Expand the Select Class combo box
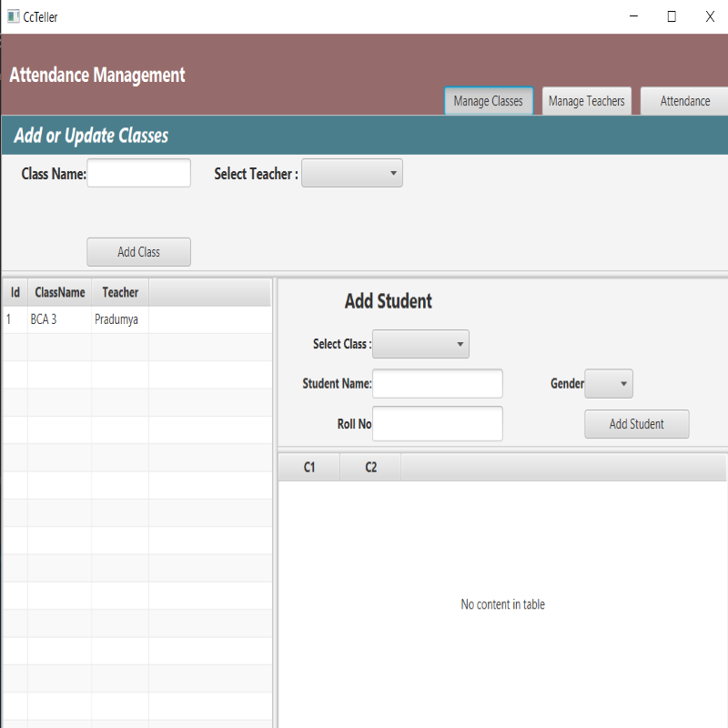The height and width of the screenshot is (728, 728). 420,344
